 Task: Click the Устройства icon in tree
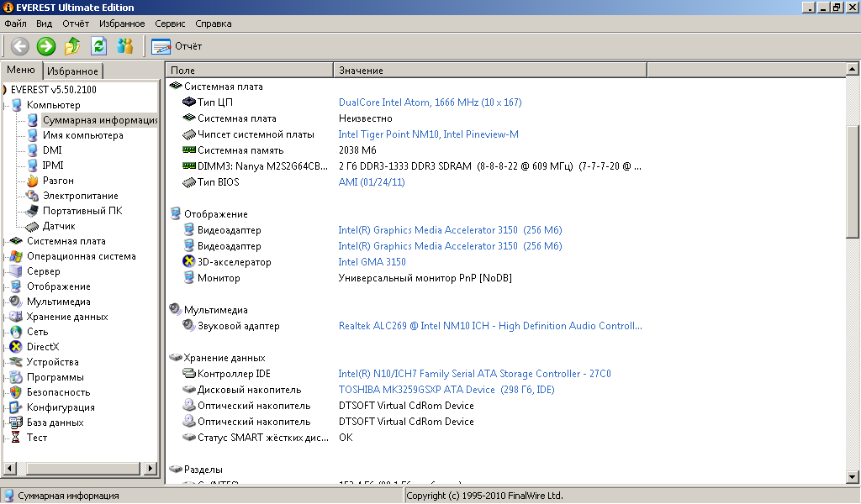[17, 362]
